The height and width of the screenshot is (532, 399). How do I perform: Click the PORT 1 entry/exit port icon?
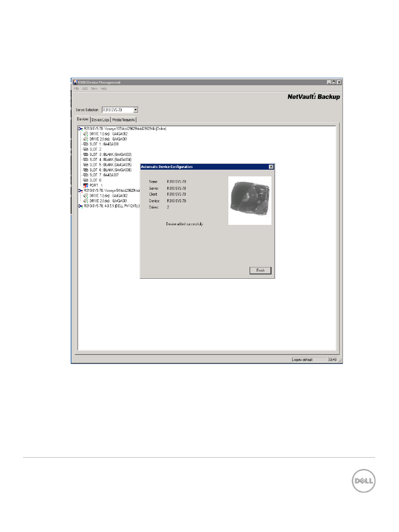click(86, 186)
